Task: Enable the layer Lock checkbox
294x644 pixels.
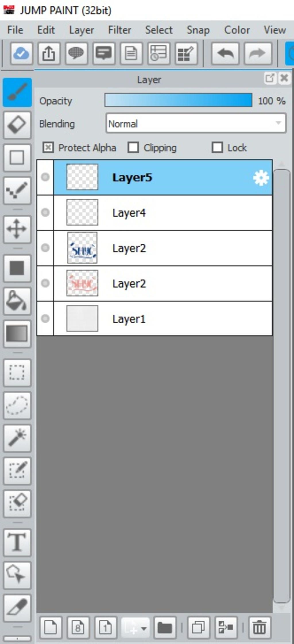Action: (217, 148)
